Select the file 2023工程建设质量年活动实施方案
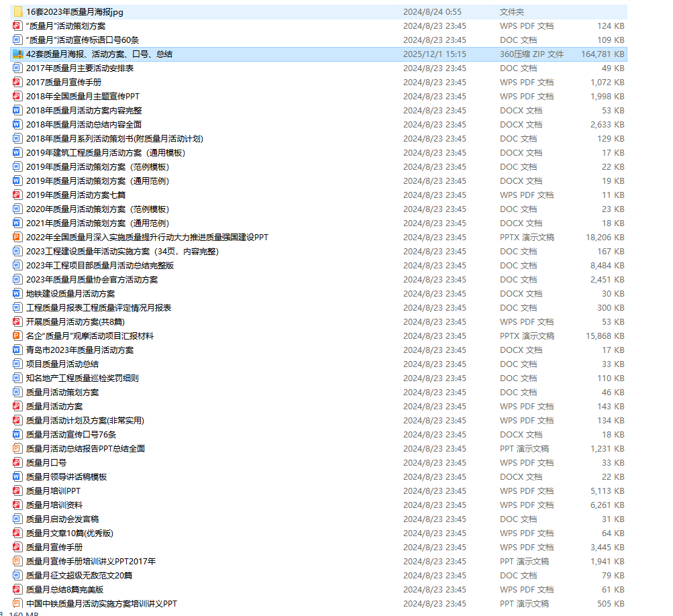This screenshot has height=616, width=673. (122, 251)
